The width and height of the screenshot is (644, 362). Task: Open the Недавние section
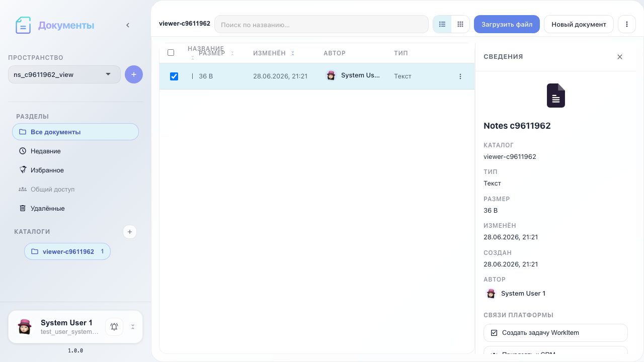75,151
